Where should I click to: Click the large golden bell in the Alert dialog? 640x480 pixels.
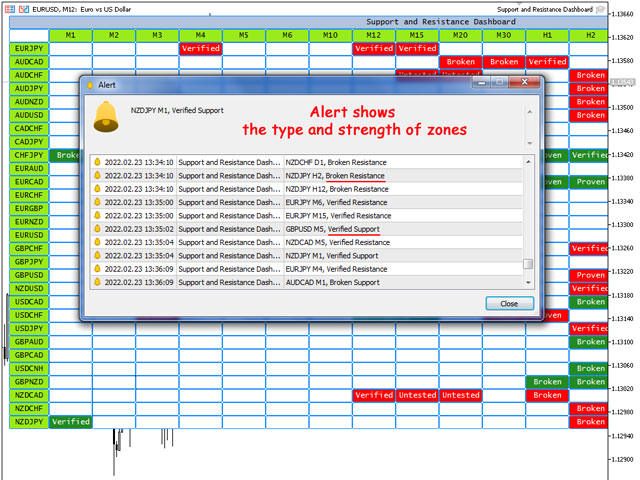pos(106,117)
